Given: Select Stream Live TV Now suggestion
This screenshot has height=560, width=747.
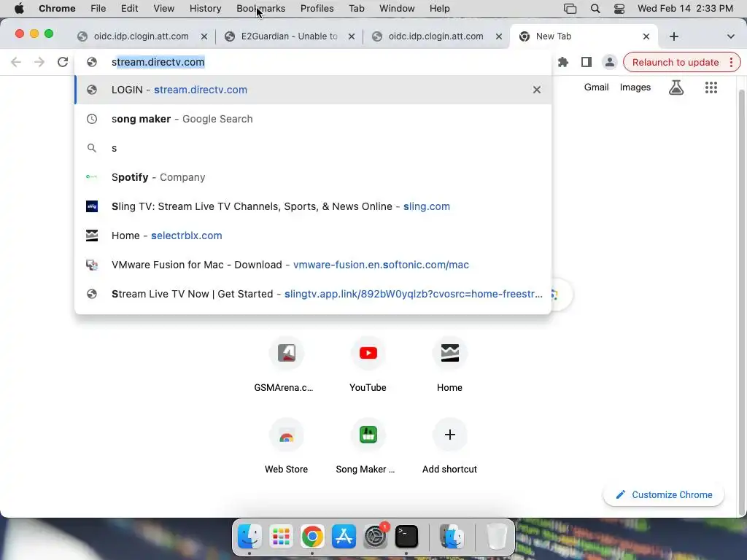Looking at the screenshot, I should [x=313, y=294].
